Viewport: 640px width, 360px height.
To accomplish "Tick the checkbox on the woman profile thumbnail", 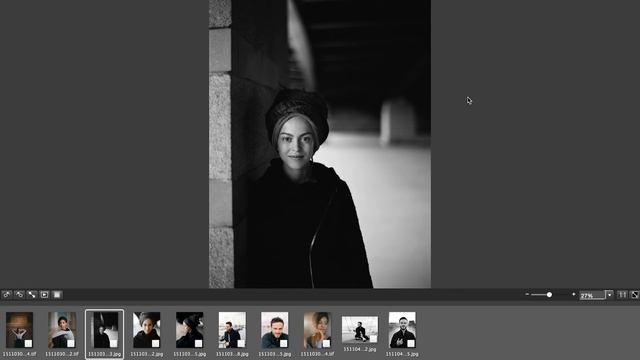I will point(198,343).
